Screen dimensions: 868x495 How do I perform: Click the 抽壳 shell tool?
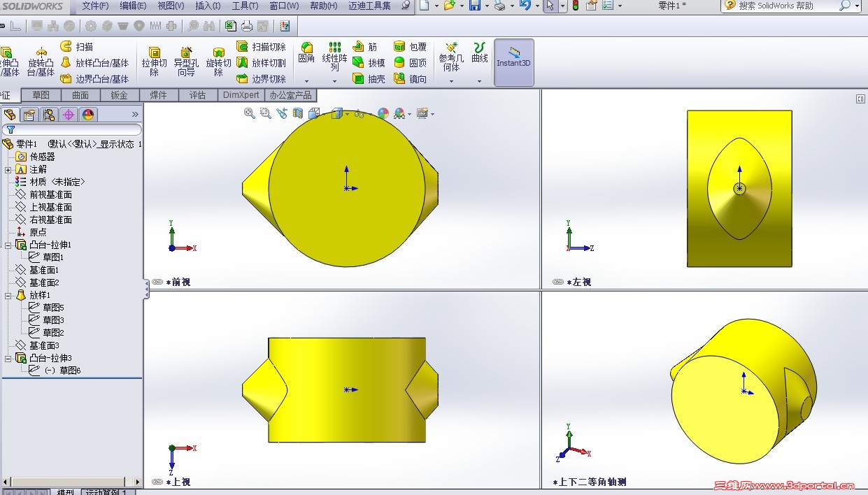pos(369,79)
